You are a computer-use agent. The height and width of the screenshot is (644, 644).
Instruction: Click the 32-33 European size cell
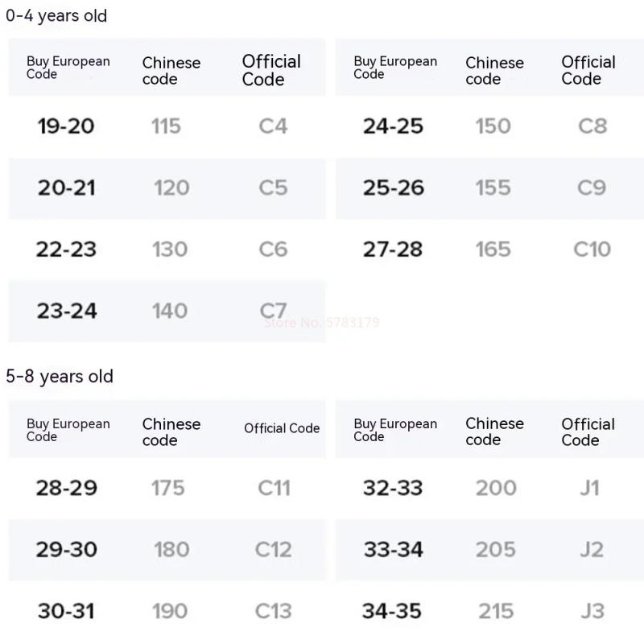pyautogui.click(x=393, y=488)
